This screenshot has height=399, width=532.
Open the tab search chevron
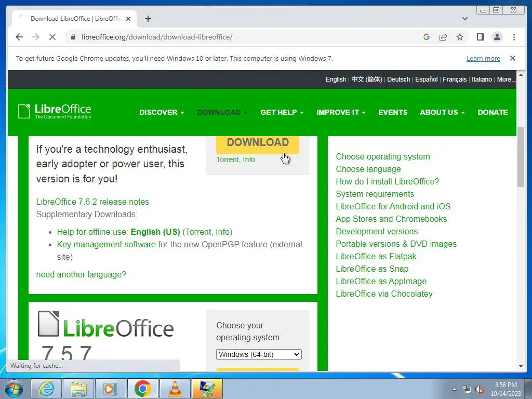[x=465, y=19]
